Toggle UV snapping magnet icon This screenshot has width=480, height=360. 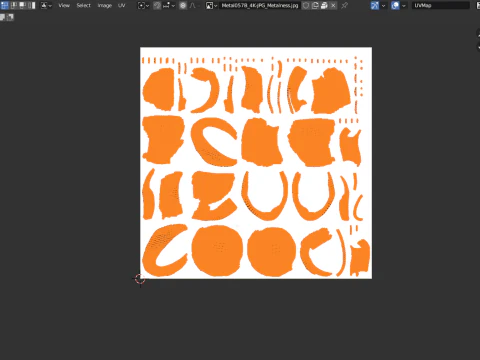click(x=157, y=5)
